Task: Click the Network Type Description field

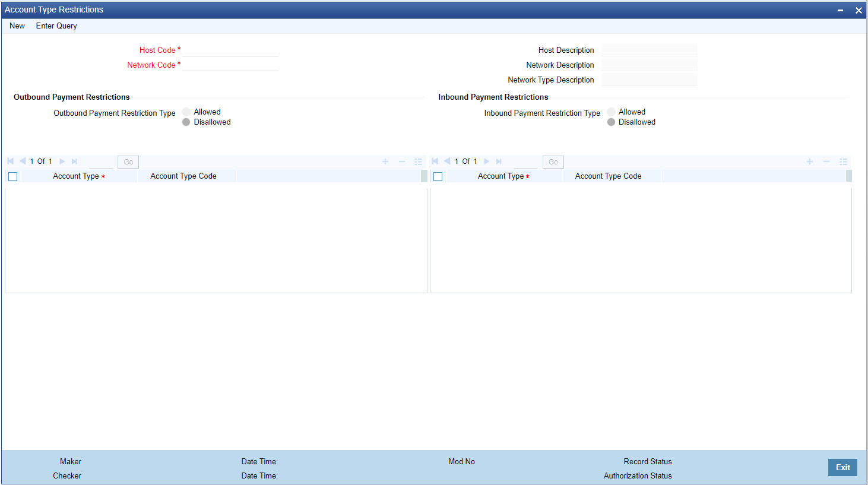Action: point(650,80)
